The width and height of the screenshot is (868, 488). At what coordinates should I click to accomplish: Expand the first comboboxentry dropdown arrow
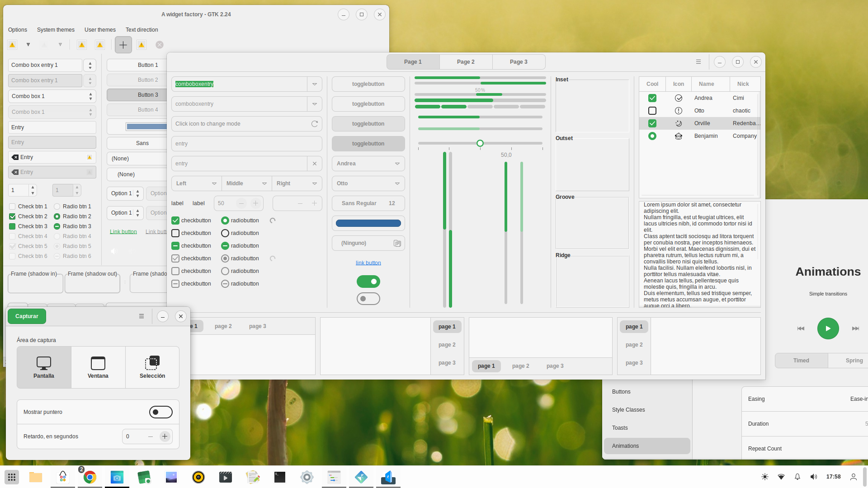(x=315, y=84)
